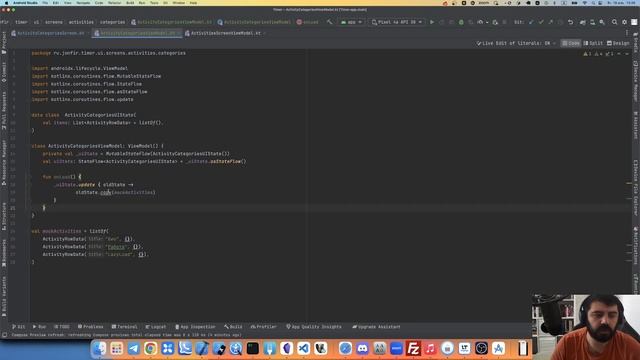
Task: Toggle tool window quick access corner button
Action: coord(4,335)
